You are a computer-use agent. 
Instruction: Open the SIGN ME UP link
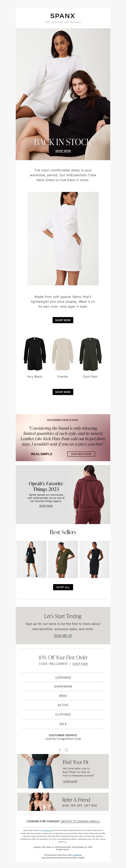(63, 636)
